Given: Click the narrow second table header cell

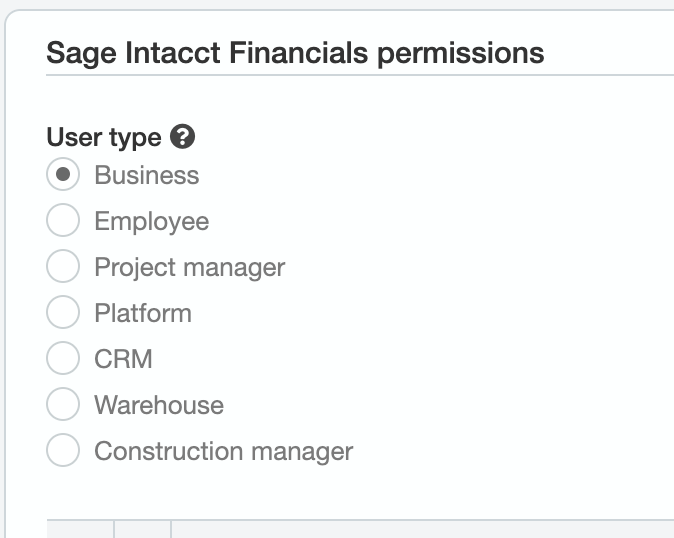Looking at the screenshot, I should [143, 529].
